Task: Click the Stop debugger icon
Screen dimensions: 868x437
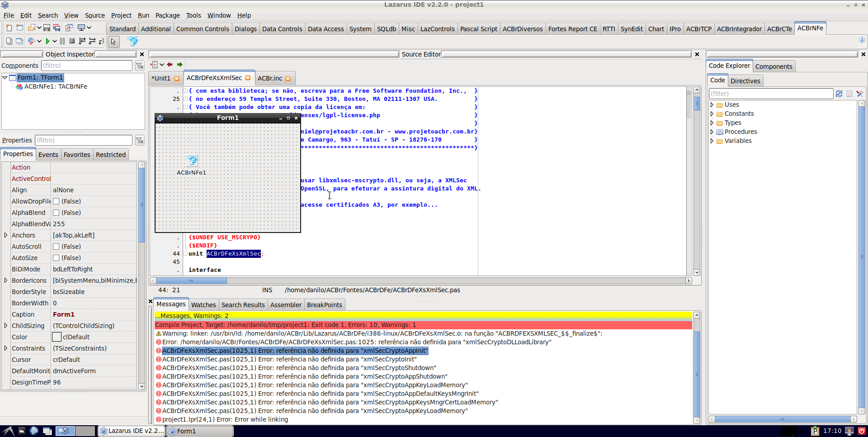Action: coord(72,41)
